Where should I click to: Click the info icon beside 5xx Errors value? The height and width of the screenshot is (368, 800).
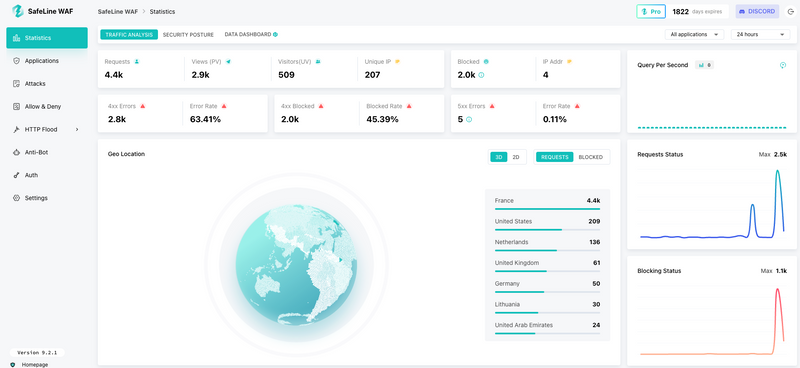point(469,119)
